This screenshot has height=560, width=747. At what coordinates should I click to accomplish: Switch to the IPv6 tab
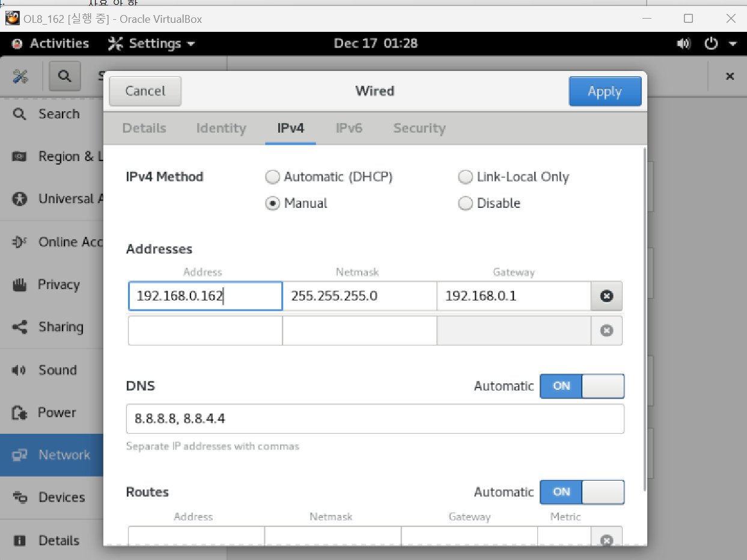pyautogui.click(x=349, y=128)
